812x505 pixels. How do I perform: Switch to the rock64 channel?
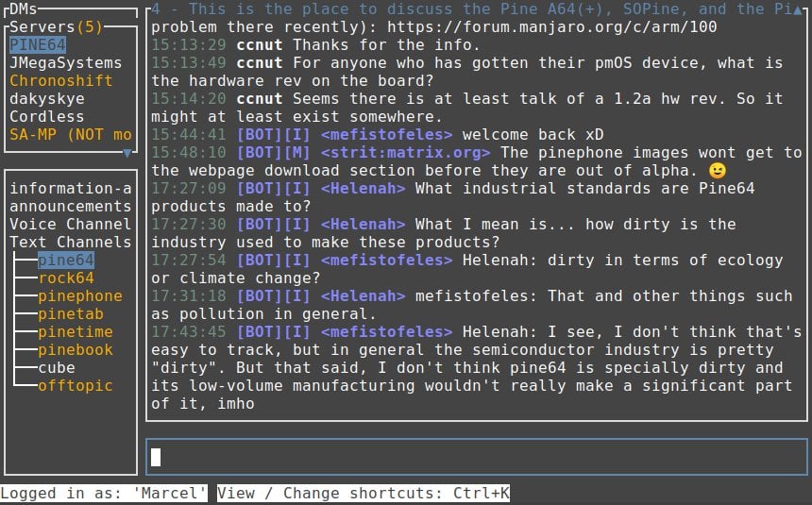pyautogui.click(x=66, y=278)
